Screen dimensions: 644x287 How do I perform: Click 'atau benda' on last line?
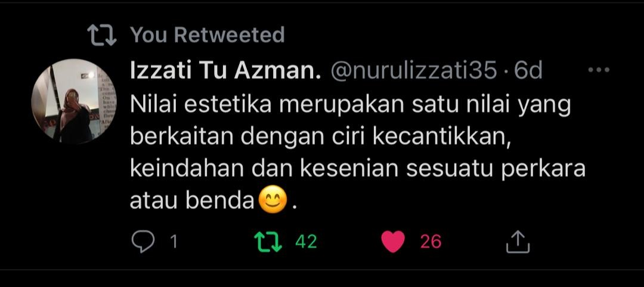click(192, 201)
